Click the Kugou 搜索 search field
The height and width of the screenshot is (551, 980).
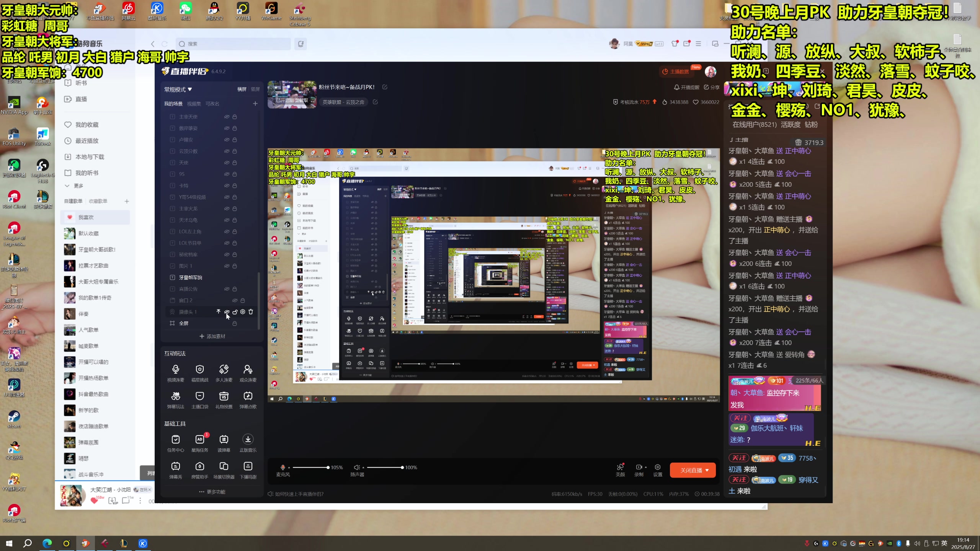[233, 44]
